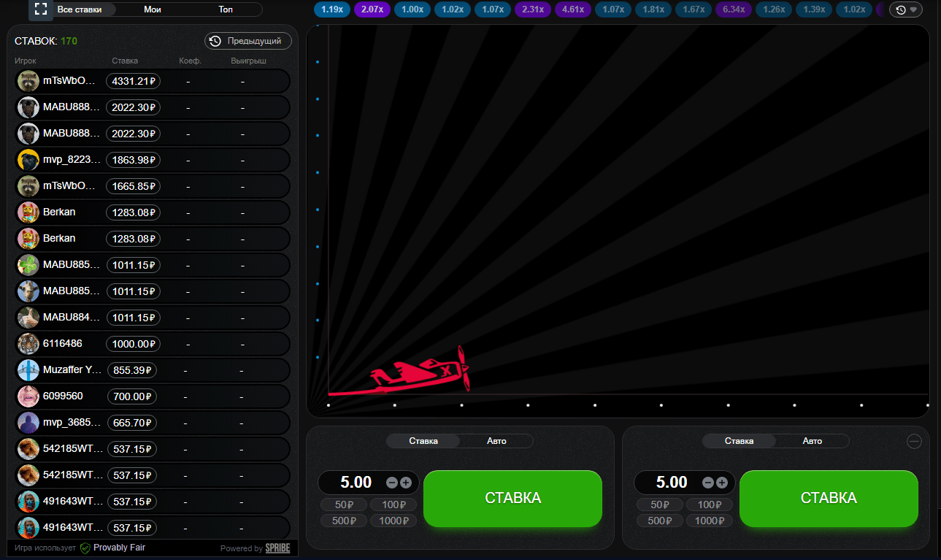The image size is (941, 560).
Task: Click plus icon in left bet panel
Action: 406,483
